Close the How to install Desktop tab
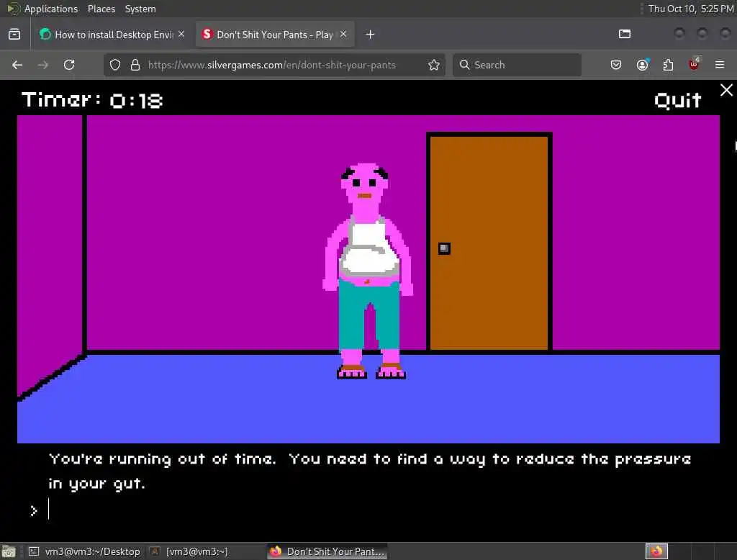 click(181, 34)
